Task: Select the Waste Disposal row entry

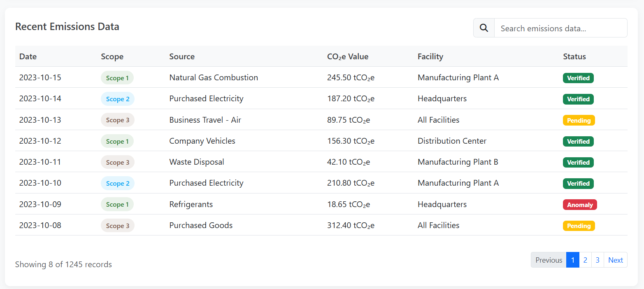Action: (x=196, y=162)
